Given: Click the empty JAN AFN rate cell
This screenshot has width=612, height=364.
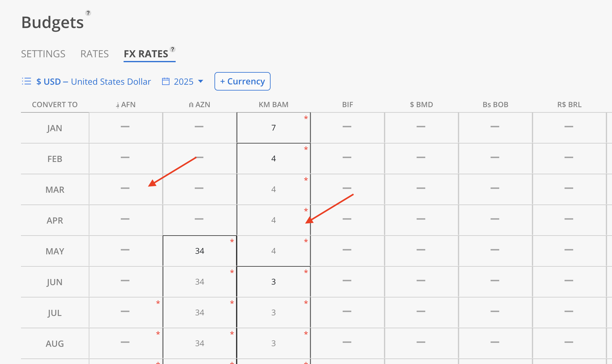Looking at the screenshot, I should click(125, 127).
